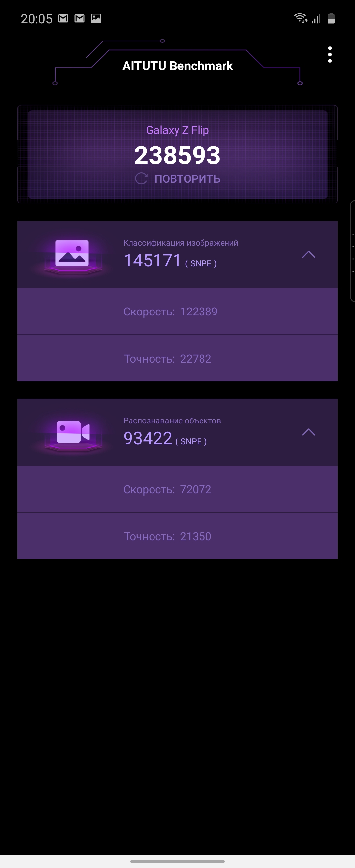Viewport: 355px width, 868px height.
Task: Select image classification accuracy row 22782
Action: (177, 358)
